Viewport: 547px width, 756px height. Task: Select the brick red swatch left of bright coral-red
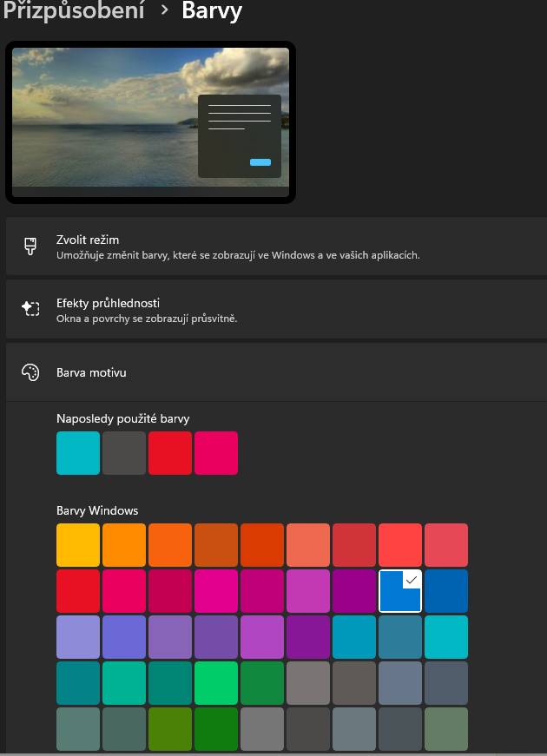(354, 545)
